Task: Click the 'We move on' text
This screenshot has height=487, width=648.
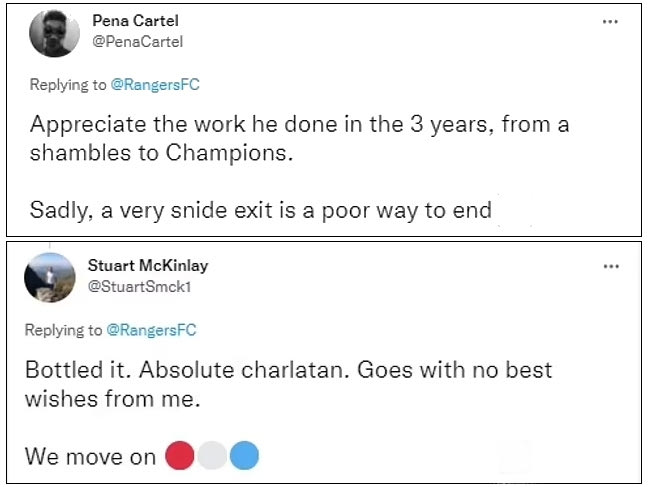Action: coord(90,457)
